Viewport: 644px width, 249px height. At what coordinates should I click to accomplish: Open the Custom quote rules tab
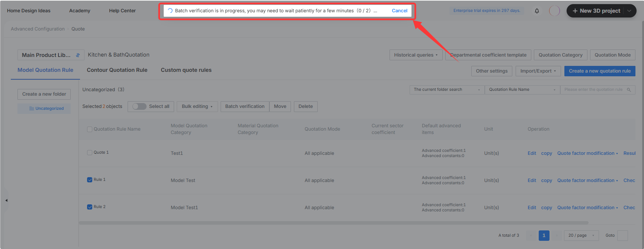(x=186, y=70)
